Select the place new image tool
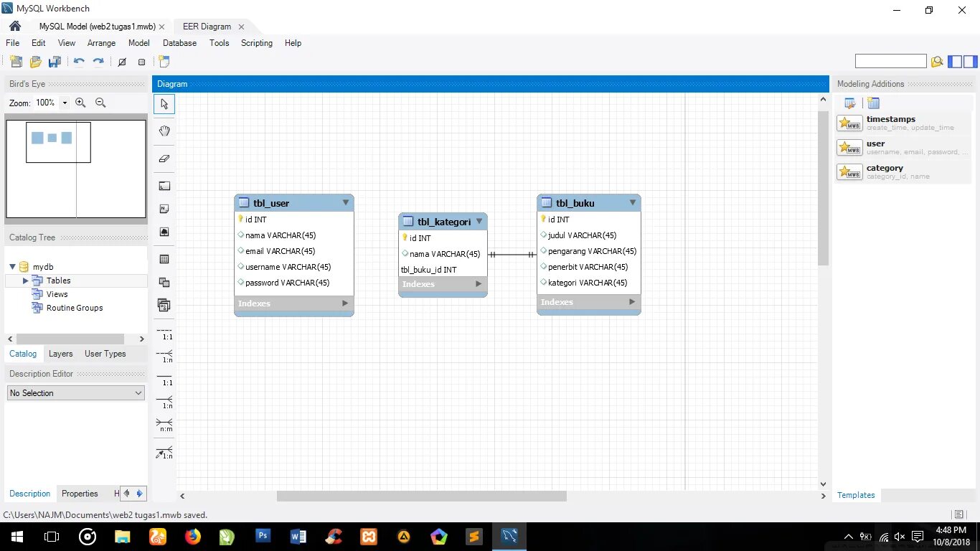The width and height of the screenshot is (980, 551). click(x=164, y=232)
